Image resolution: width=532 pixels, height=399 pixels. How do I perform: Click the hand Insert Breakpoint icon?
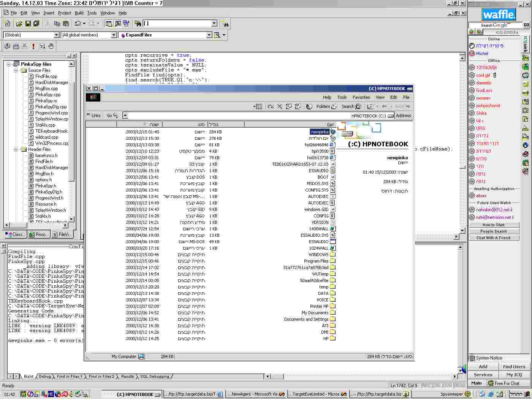51,46
